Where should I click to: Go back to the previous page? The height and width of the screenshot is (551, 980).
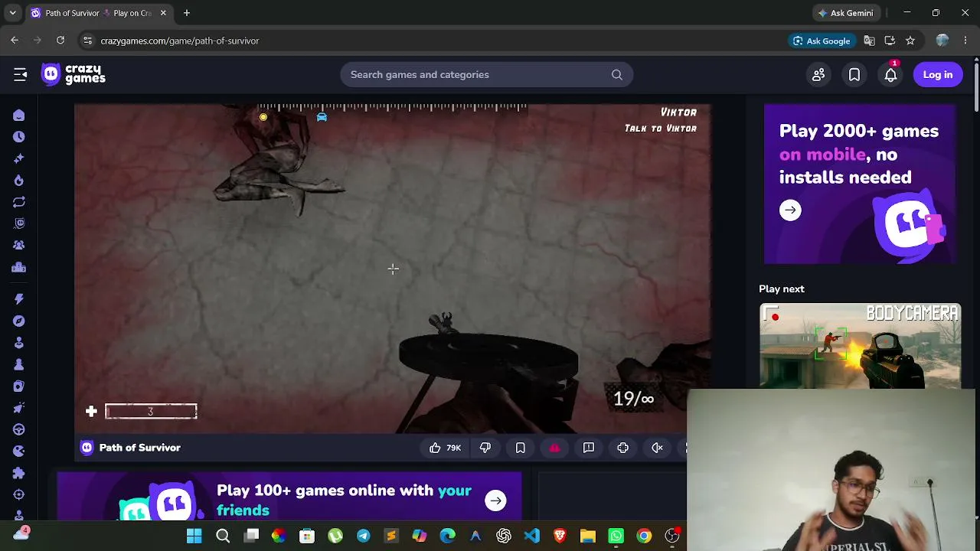(15, 41)
